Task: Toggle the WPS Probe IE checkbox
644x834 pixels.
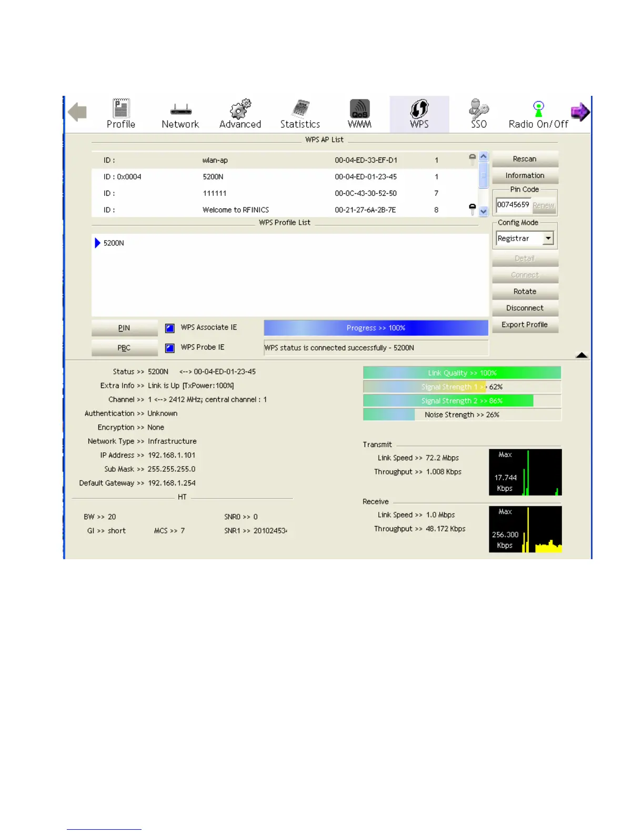Action: point(170,348)
